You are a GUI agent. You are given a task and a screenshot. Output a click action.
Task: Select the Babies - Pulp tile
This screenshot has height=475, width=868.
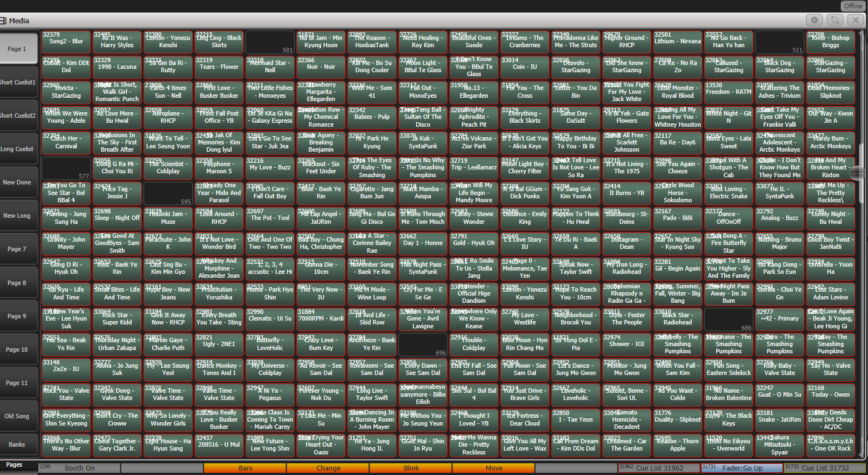click(372, 118)
